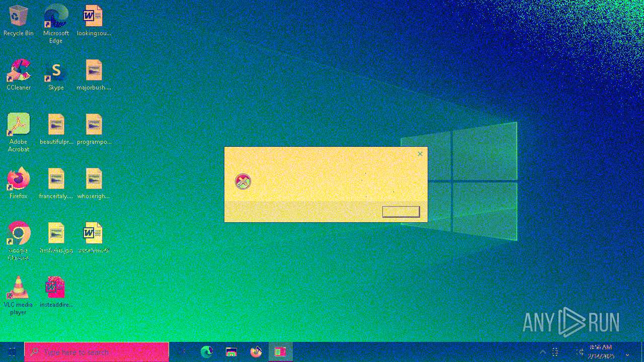Image resolution: width=644 pixels, height=362 pixels.
Task: Open the volume control in the system tray
Action: [x=580, y=352]
